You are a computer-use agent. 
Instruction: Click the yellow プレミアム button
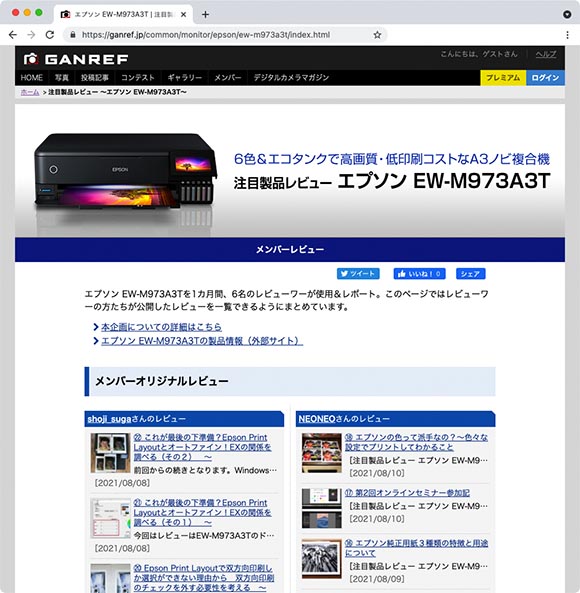503,78
